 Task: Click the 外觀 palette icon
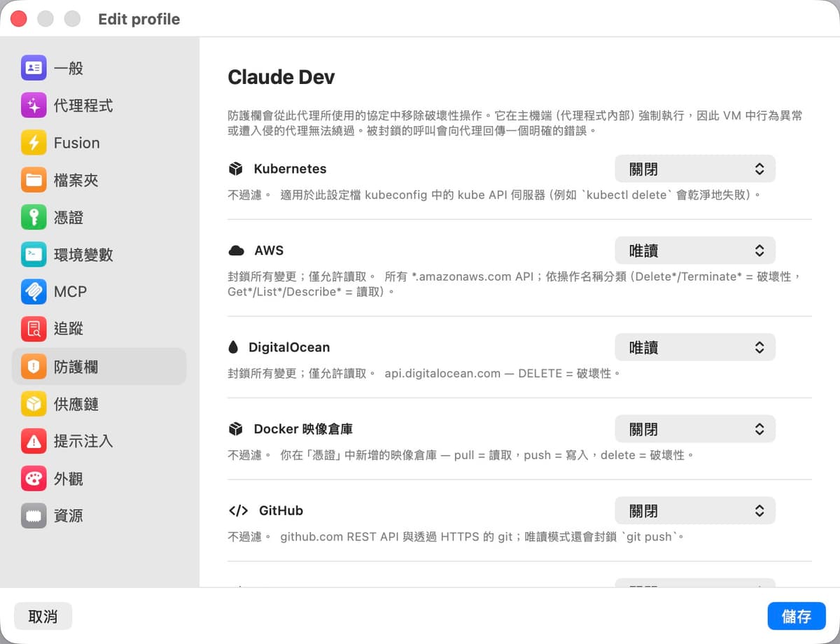[34, 479]
